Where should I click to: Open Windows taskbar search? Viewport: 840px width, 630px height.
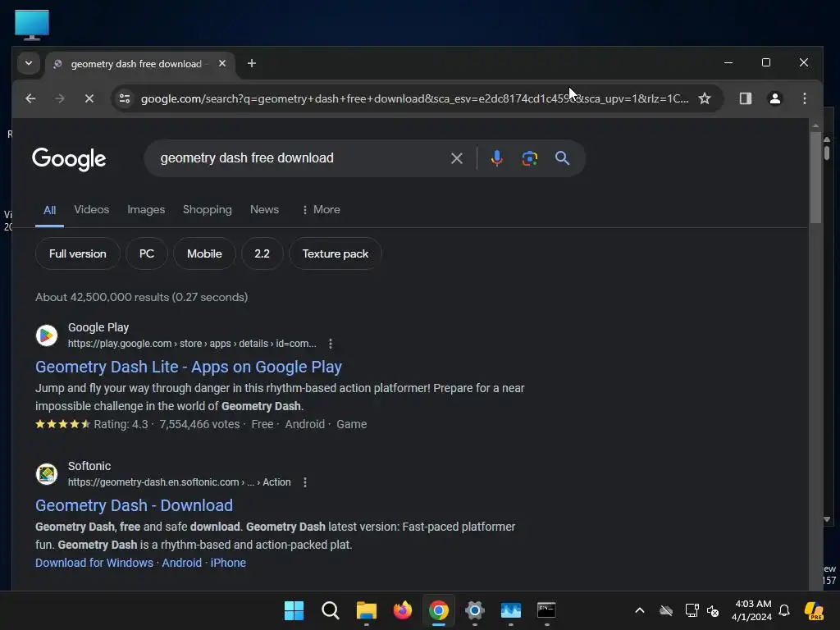pos(330,610)
